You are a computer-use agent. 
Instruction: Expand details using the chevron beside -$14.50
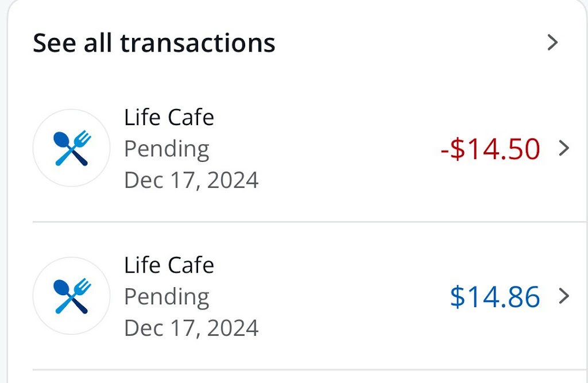[x=564, y=149]
